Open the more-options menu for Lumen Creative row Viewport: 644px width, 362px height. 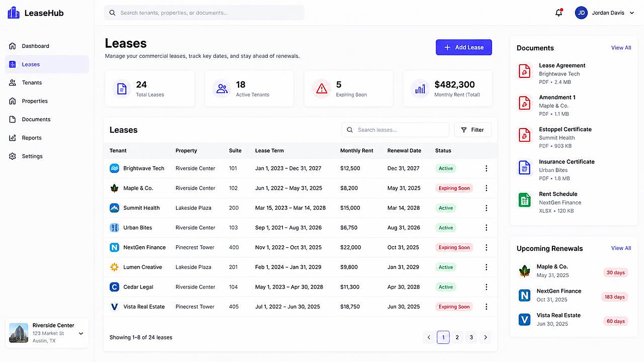486,267
